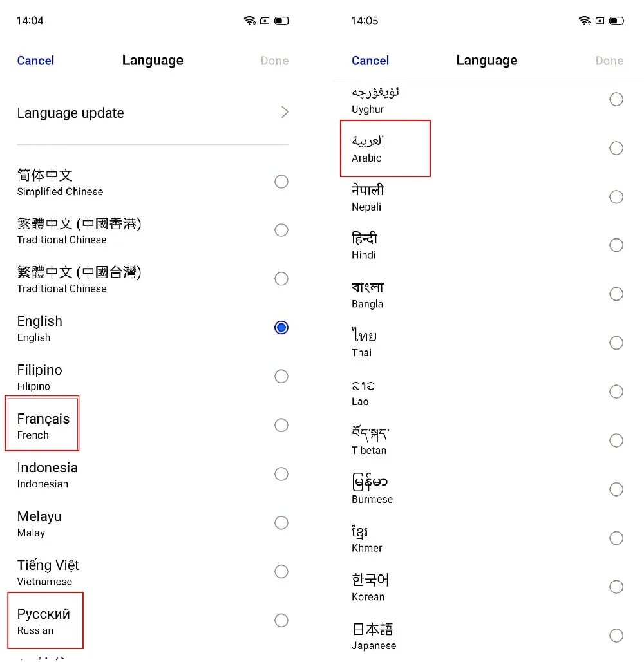Image resolution: width=644 pixels, height=662 pixels.
Task: Choose Français French radio button
Action: pyautogui.click(x=281, y=425)
